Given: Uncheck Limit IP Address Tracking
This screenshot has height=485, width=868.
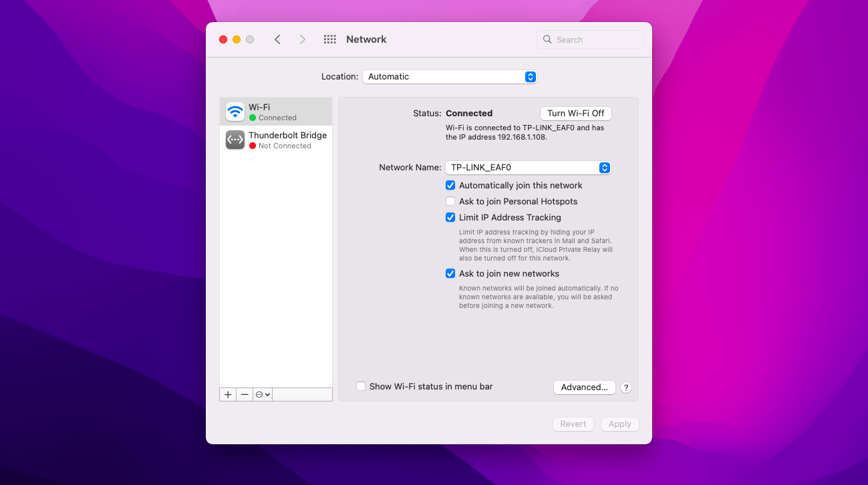Looking at the screenshot, I should click(x=450, y=217).
